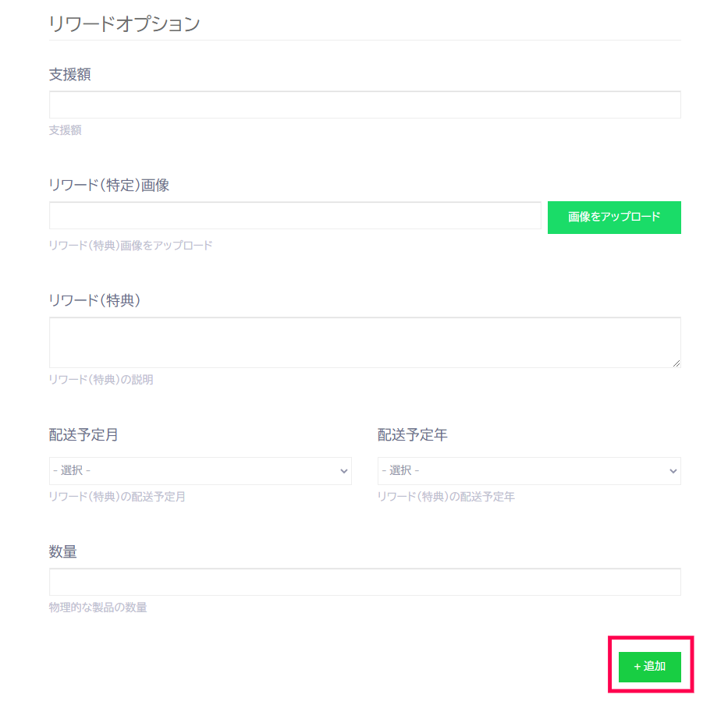728x712 pixels.
Task: Click the リワード(特定)画像 label
Action: [109, 185]
